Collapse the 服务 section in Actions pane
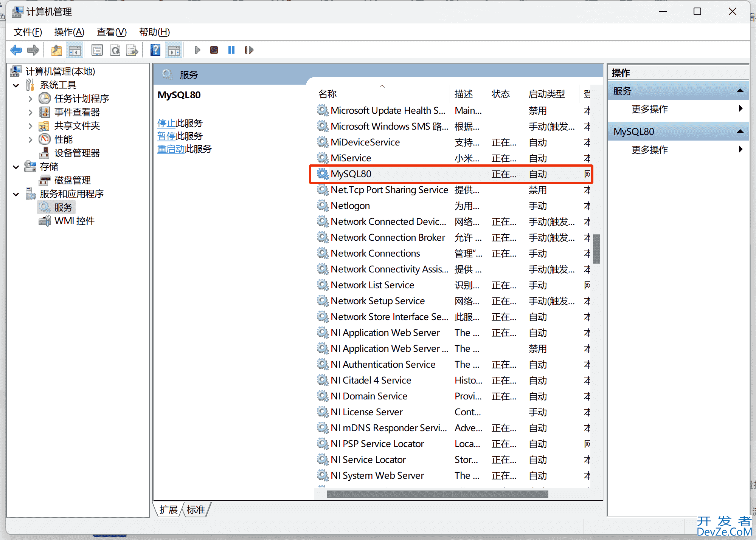The image size is (756, 540). tap(740, 91)
